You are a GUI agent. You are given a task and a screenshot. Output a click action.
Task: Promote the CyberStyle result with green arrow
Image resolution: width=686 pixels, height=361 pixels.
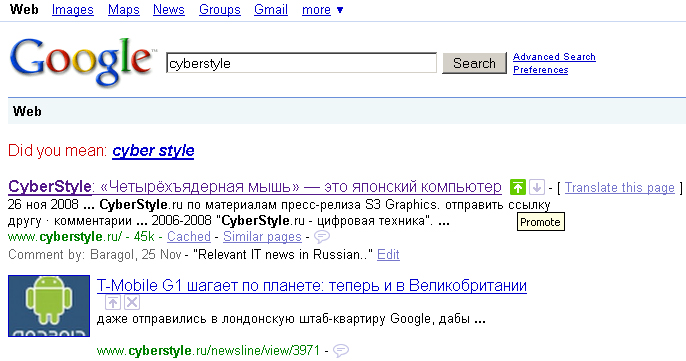[x=518, y=187]
